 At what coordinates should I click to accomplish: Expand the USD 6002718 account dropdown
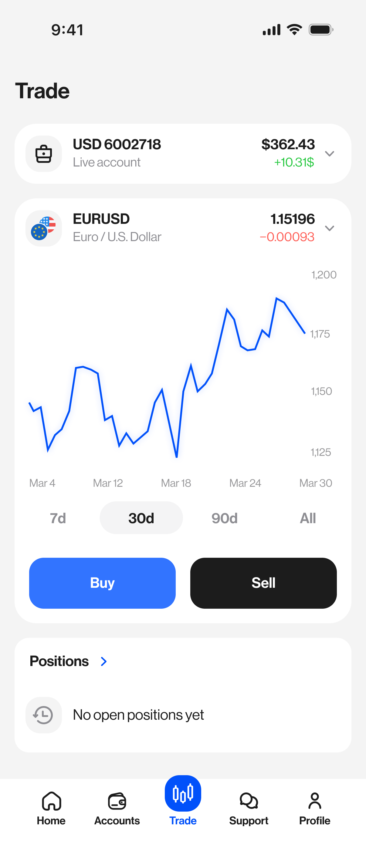click(x=329, y=154)
